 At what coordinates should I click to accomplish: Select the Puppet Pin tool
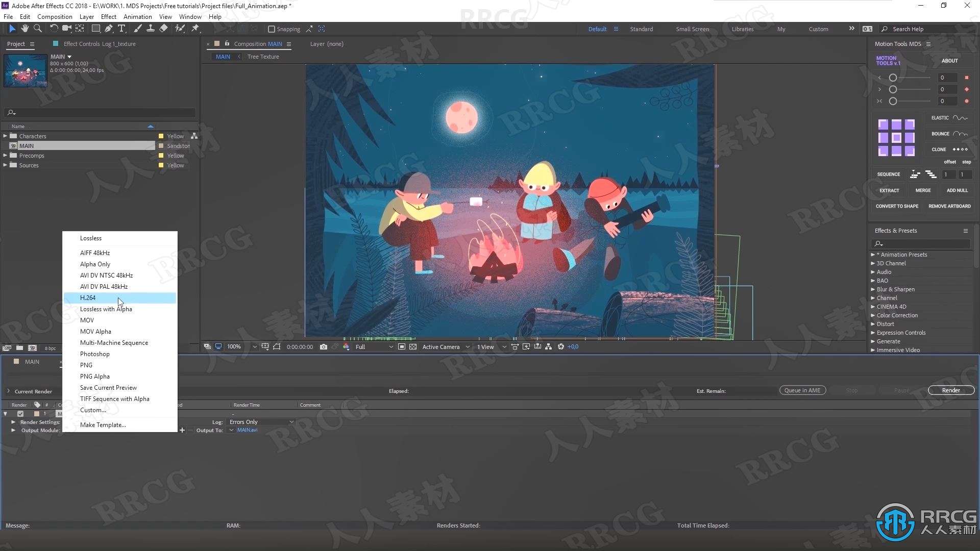(x=195, y=29)
